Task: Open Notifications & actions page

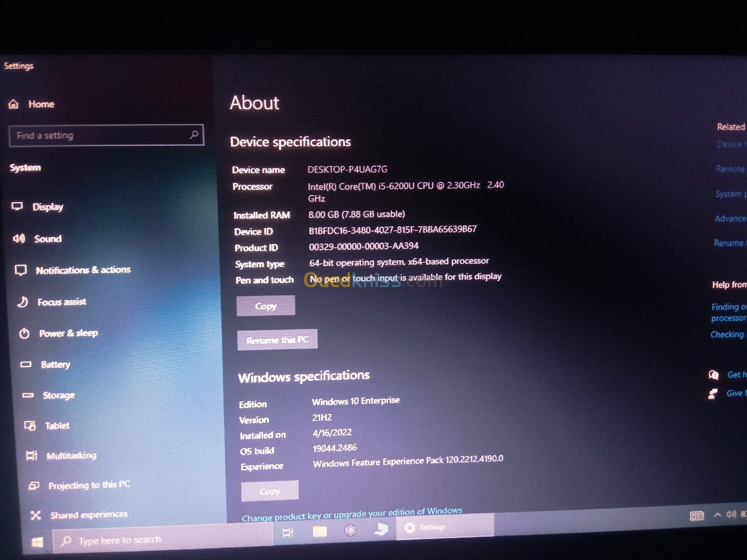Action: [83, 270]
